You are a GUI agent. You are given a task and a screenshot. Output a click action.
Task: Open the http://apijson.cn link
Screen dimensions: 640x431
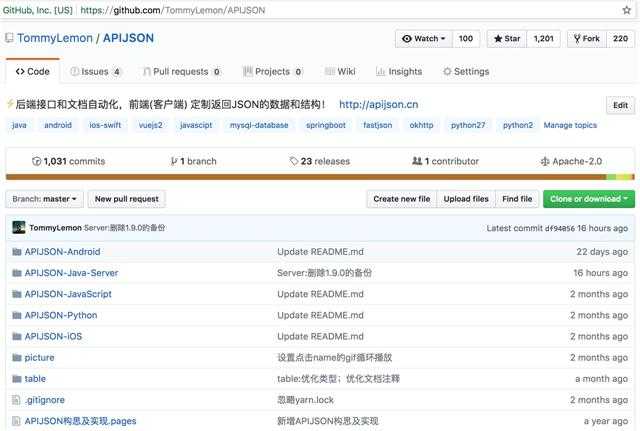[378, 104]
